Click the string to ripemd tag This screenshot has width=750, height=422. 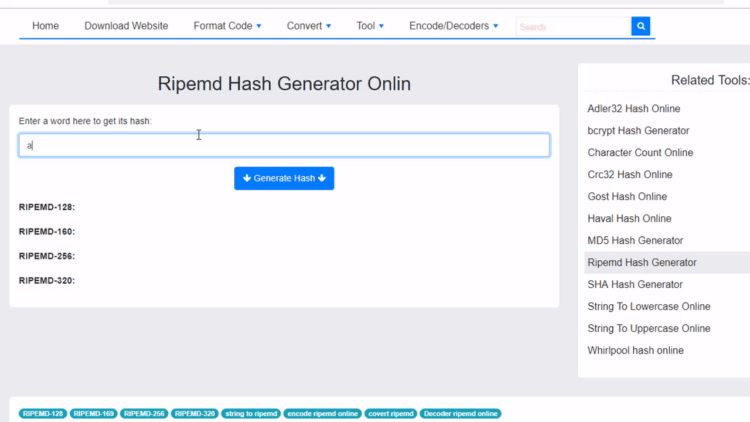tap(251, 413)
